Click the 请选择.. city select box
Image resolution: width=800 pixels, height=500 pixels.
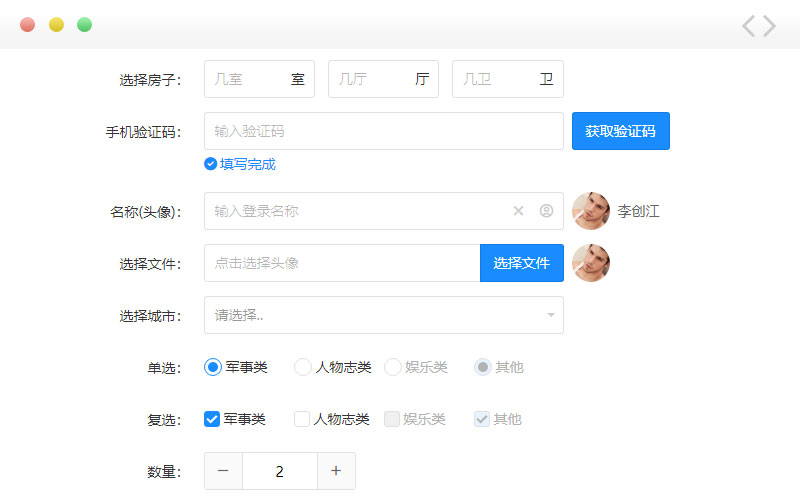pos(384,315)
